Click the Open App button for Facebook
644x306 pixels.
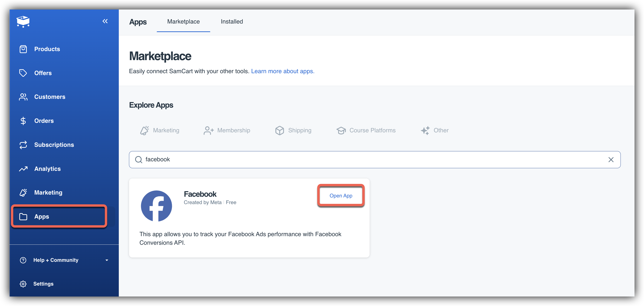tap(340, 196)
